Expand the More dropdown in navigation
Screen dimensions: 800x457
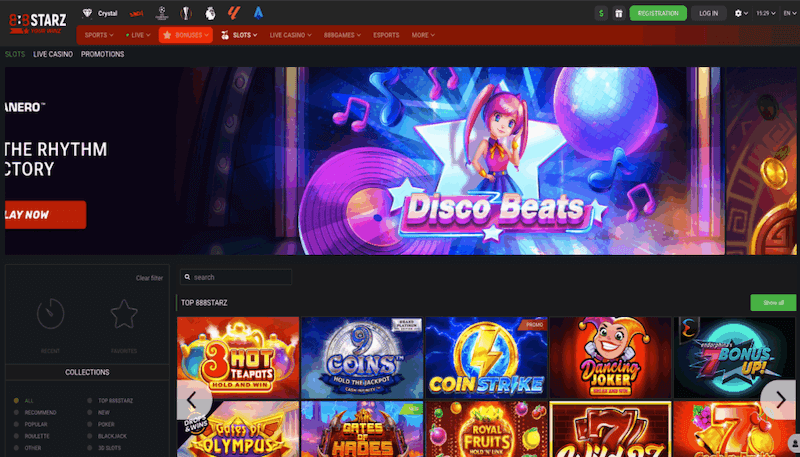click(x=422, y=35)
